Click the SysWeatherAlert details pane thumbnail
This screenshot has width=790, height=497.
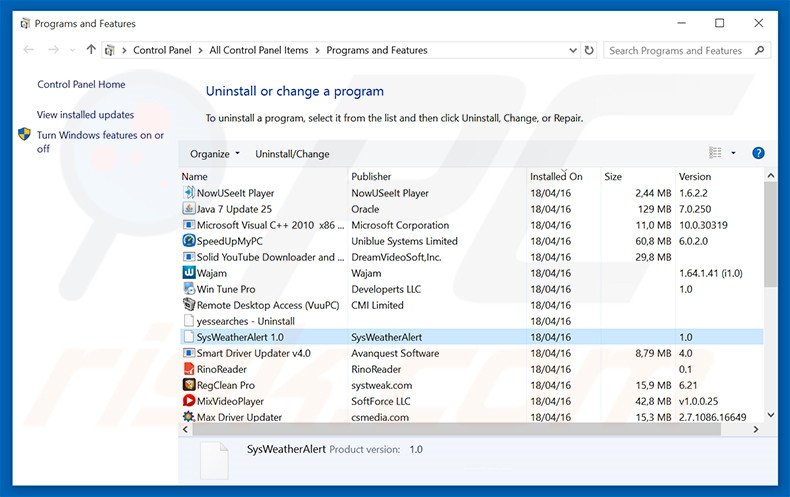pos(214,460)
